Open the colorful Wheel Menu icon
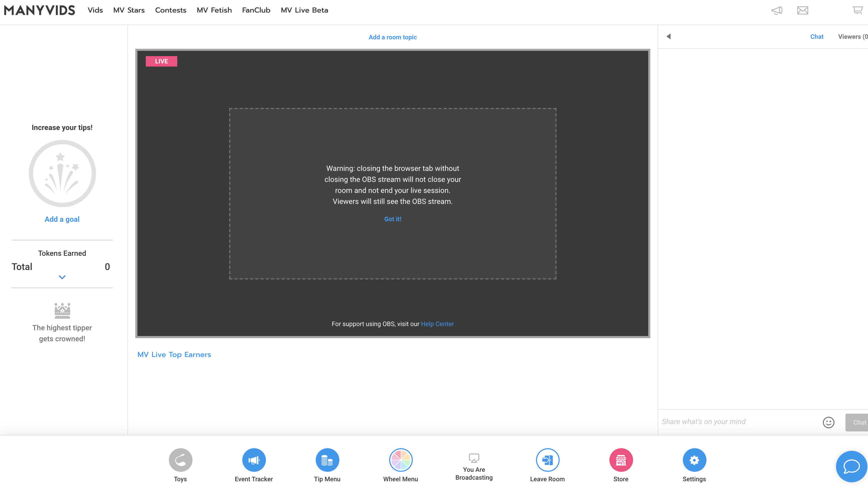Screen dimensions: 868x487 401,460
